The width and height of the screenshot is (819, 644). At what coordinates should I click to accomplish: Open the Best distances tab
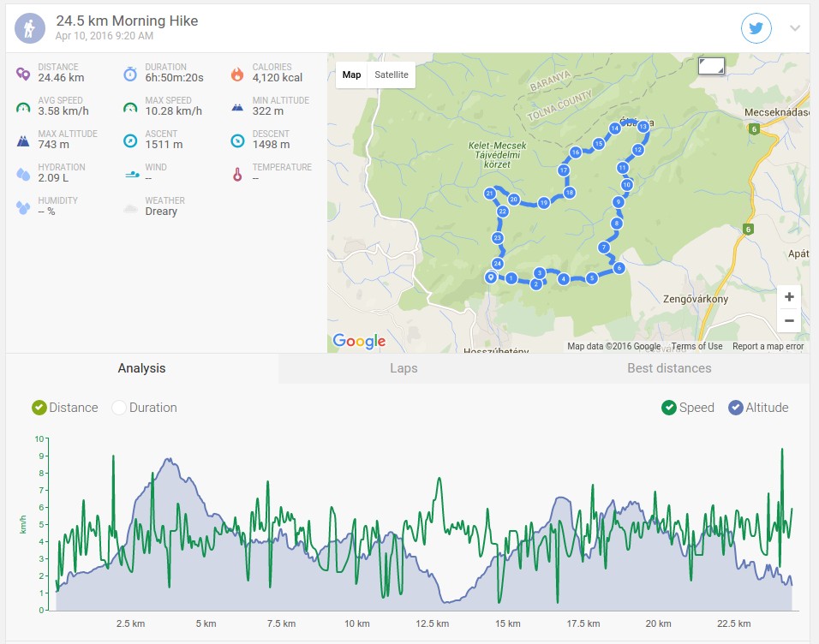click(x=669, y=368)
